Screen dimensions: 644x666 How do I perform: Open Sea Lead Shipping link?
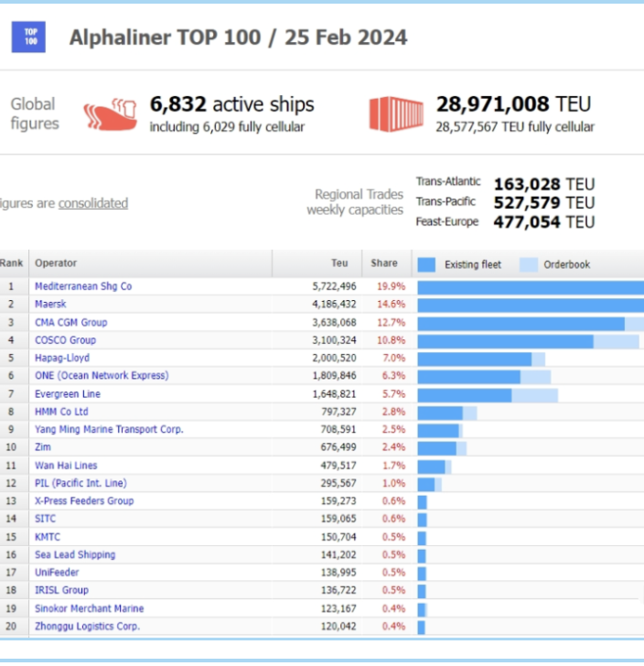75,554
